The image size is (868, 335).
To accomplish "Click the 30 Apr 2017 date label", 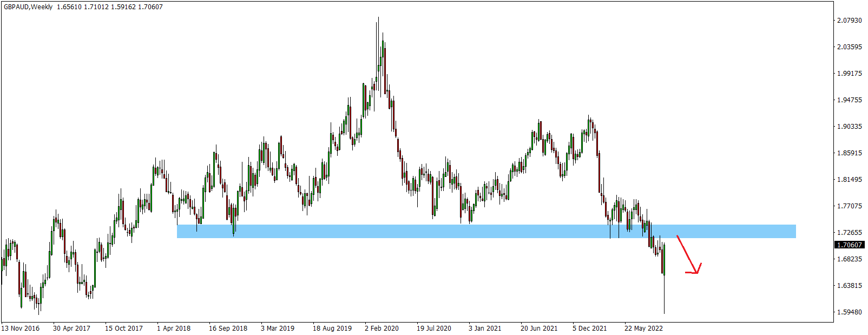I will click(72, 329).
